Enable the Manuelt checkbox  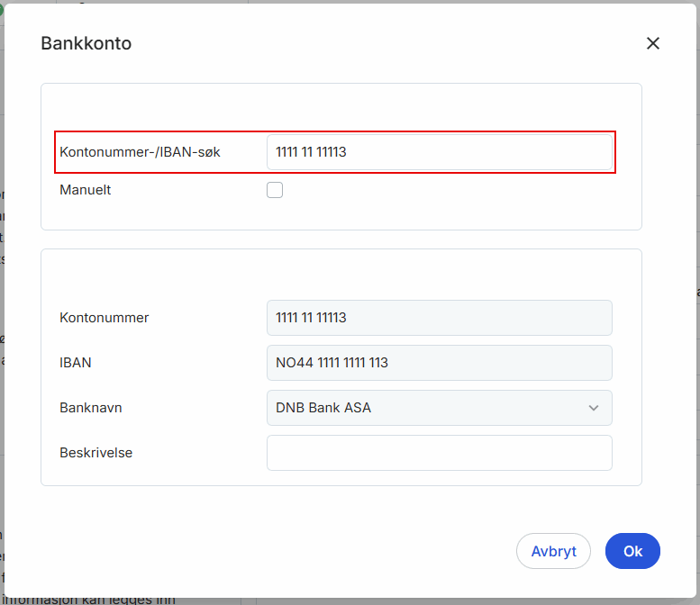pyautogui.click(x=275, y=190)
